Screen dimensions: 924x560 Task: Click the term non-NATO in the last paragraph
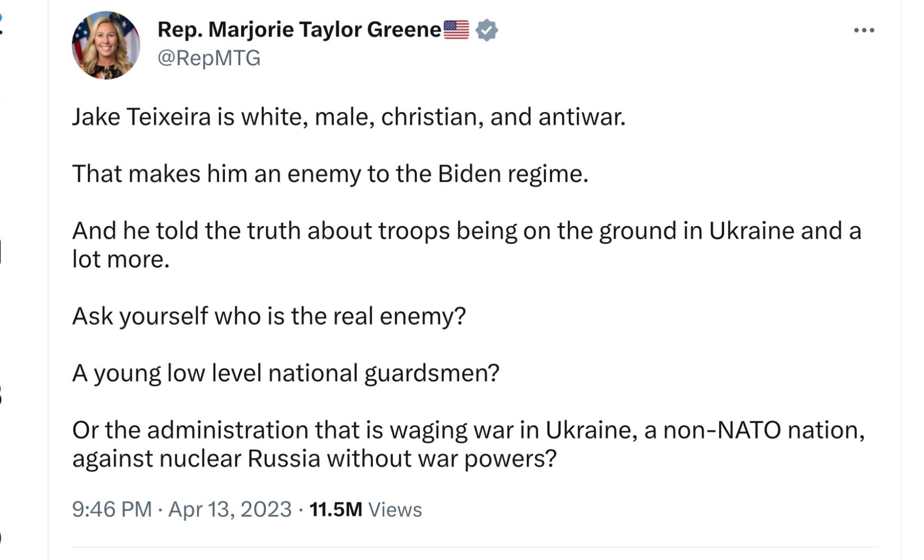(722, 430)
